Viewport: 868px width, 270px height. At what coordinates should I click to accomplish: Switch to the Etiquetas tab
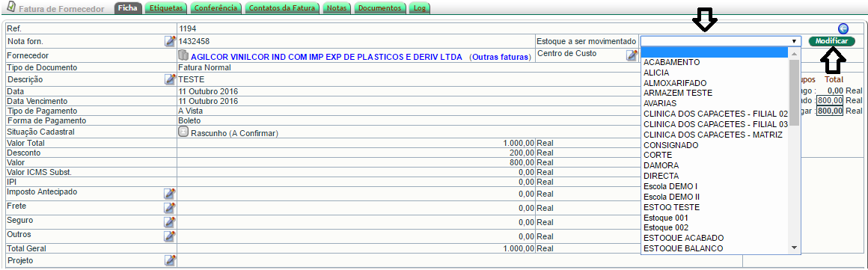pyautogui.click(x=166, y=7)
